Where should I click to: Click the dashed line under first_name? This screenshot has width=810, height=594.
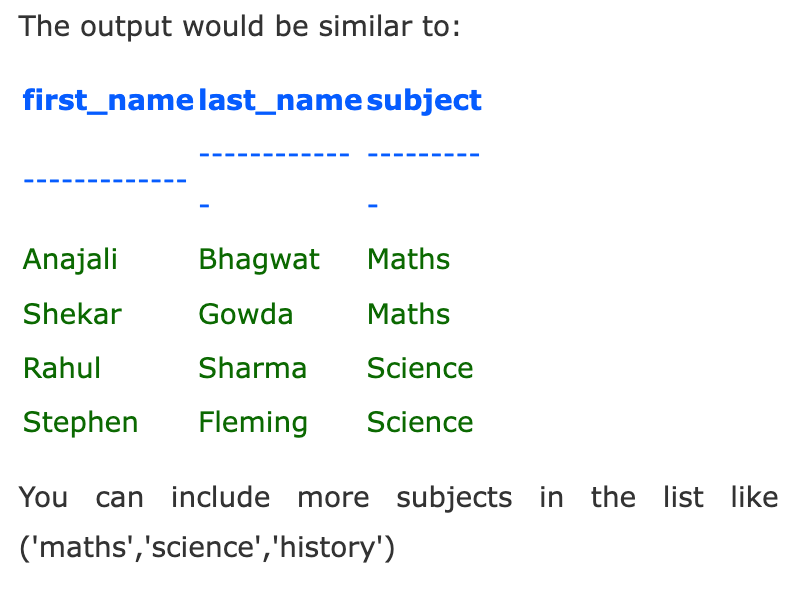[105, 181]
